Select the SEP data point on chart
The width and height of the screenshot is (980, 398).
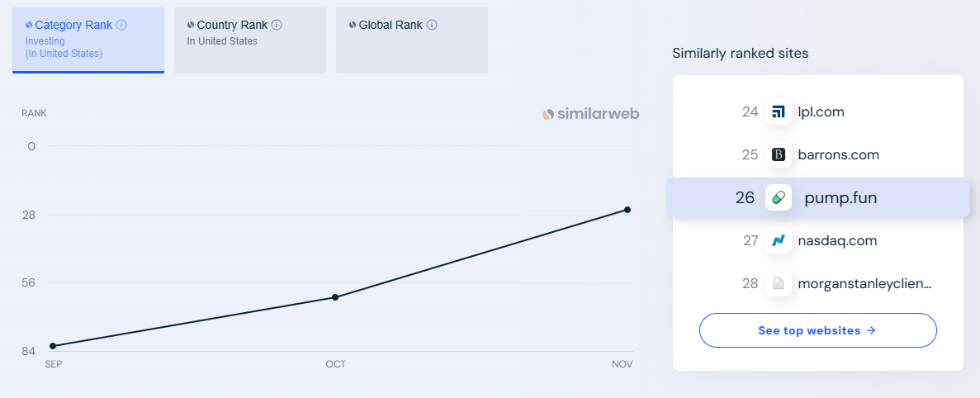point(53,346)
